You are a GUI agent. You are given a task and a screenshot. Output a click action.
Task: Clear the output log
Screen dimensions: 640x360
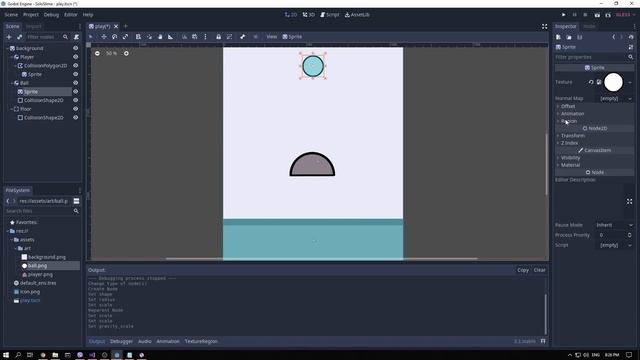pyautogui.click(x=540, y=270)
